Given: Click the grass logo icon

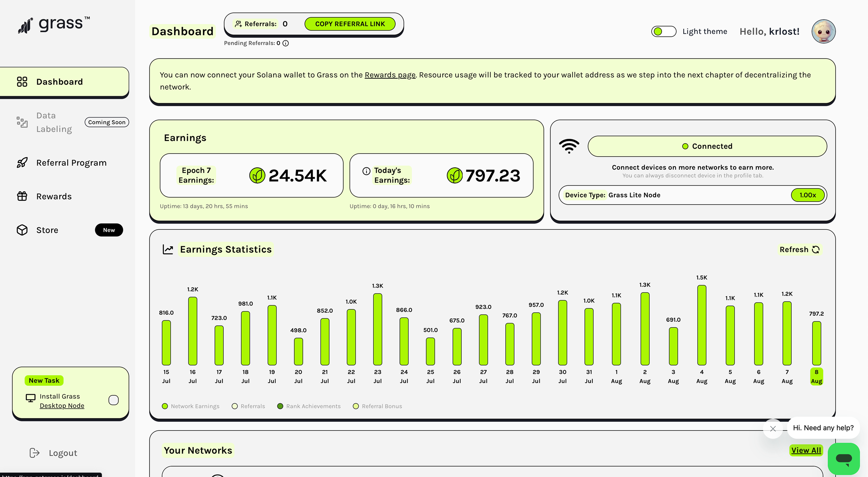Looking at the screenshot, I should (x=25, y=26).
